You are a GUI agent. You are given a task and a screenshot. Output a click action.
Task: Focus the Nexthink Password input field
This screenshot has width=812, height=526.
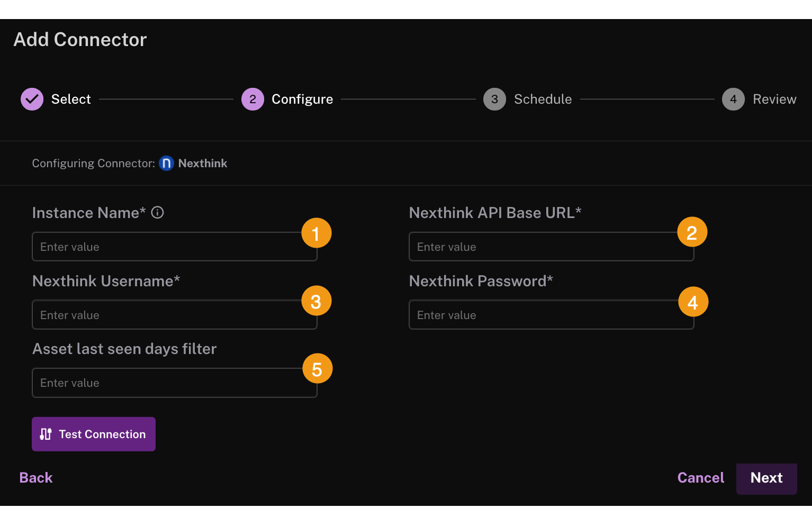(x=551, y=315)
